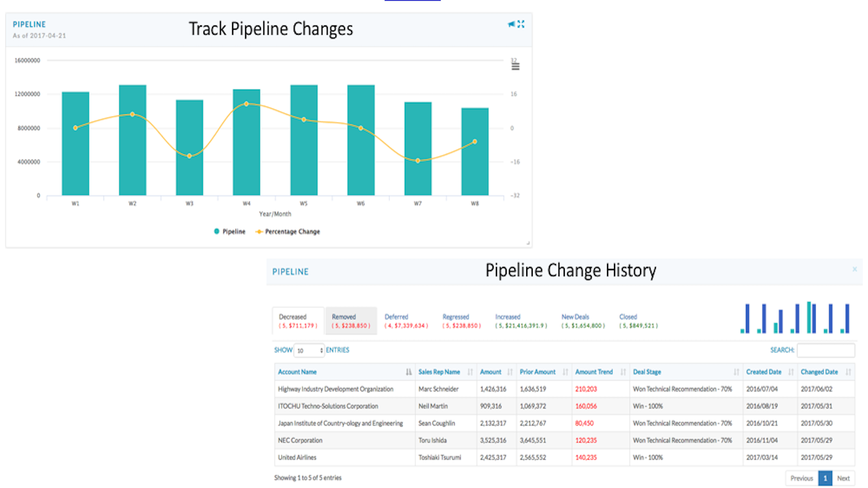Toggle Percentage Change series in legend
The image size is (868, 488).
(x=288, y=232)
